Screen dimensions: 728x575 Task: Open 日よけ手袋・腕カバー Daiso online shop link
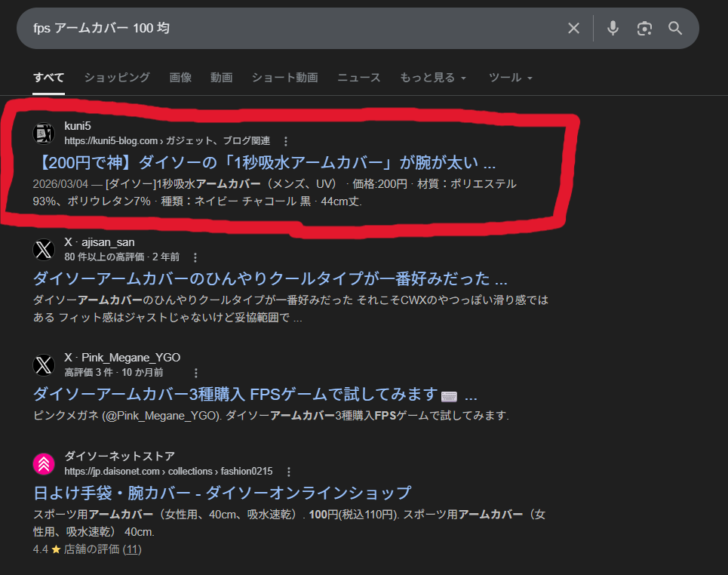223,493
